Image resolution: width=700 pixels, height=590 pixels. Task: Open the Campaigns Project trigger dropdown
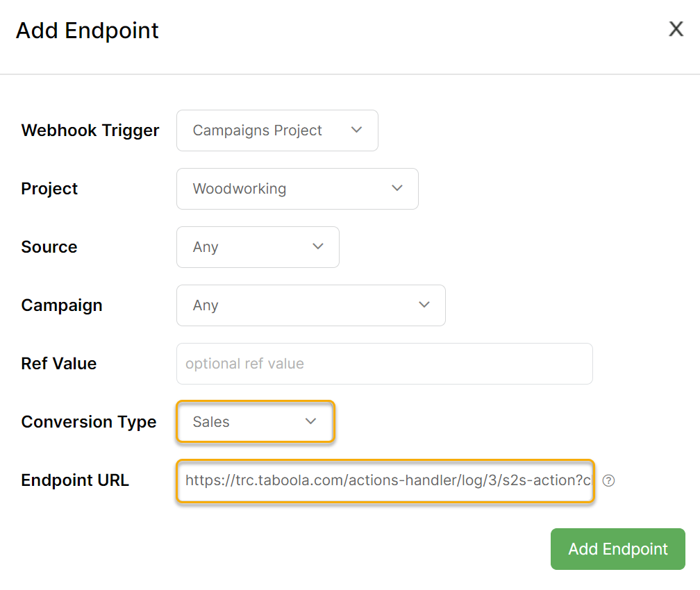pyautogui.click(x=276, y=130)
